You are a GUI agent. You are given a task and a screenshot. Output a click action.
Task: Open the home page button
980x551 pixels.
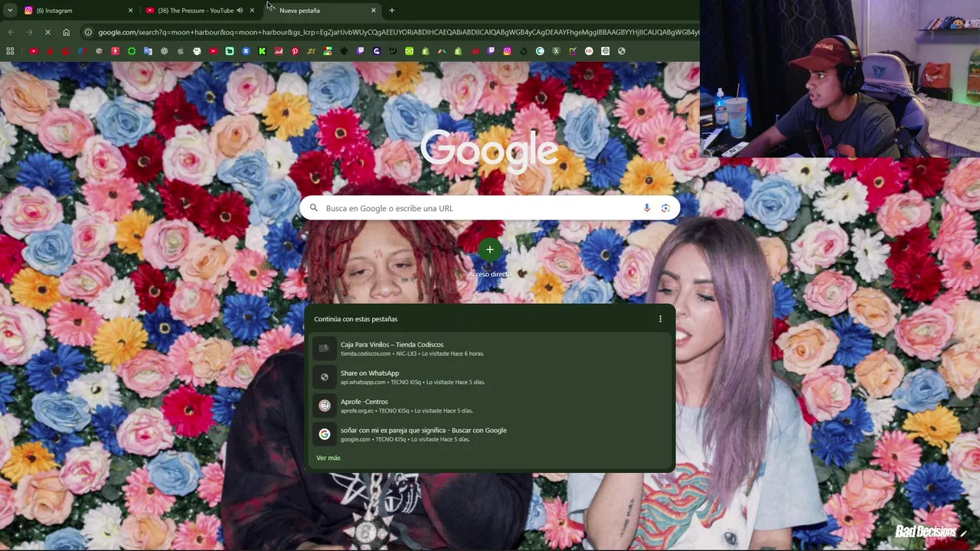click(67, 32)
